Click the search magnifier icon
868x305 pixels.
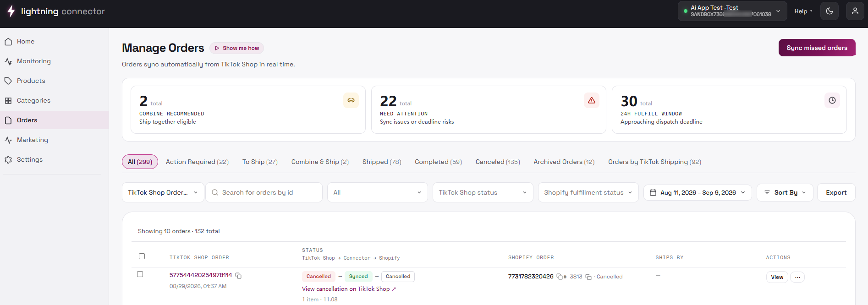[x=215, y=192]
